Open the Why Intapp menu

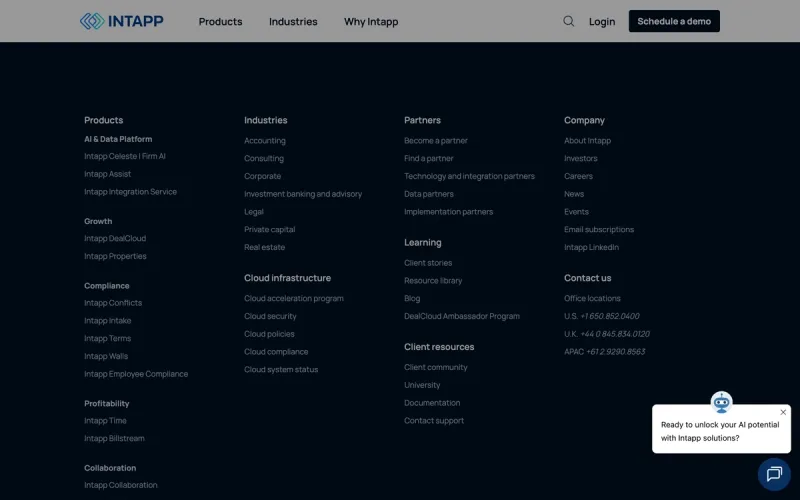click(371, 21)
